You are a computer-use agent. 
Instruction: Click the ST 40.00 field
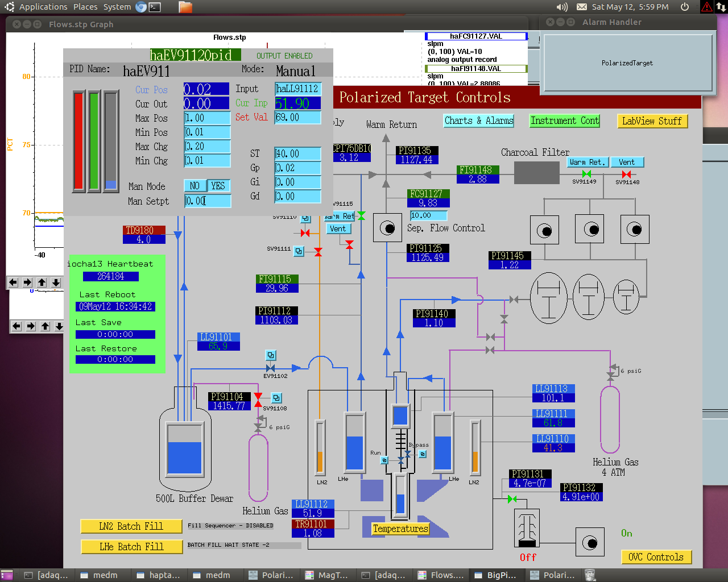pyautogui.click(x=298, y=153)
